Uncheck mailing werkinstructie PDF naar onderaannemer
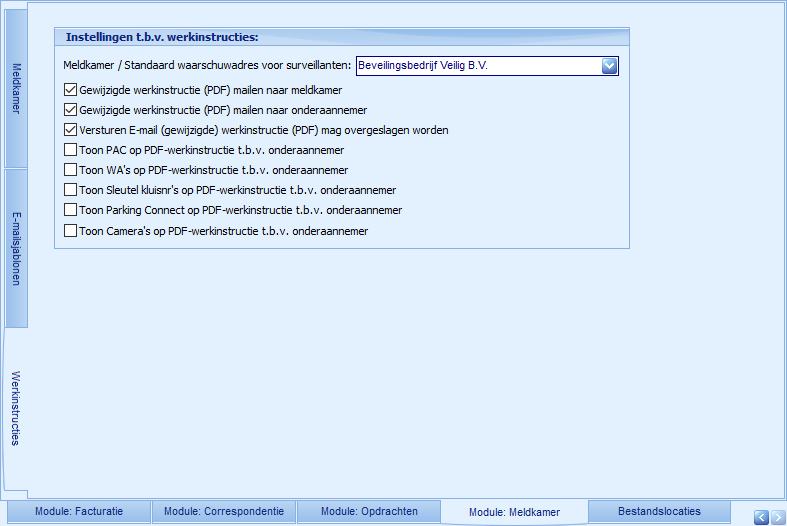This screenshot has width=787, height=526. tap(70, 110)
